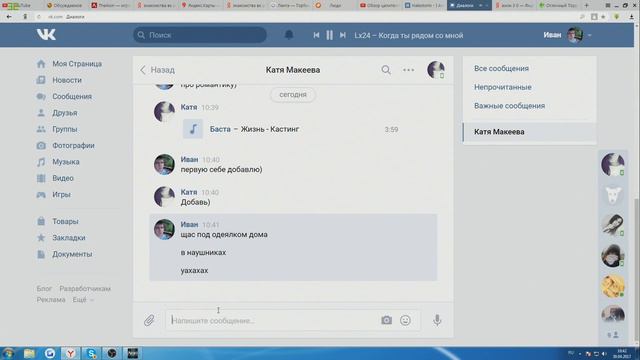Open Закладки in sidebar
Viewport: 640px width, 360px height.
(x=69, y=238)
